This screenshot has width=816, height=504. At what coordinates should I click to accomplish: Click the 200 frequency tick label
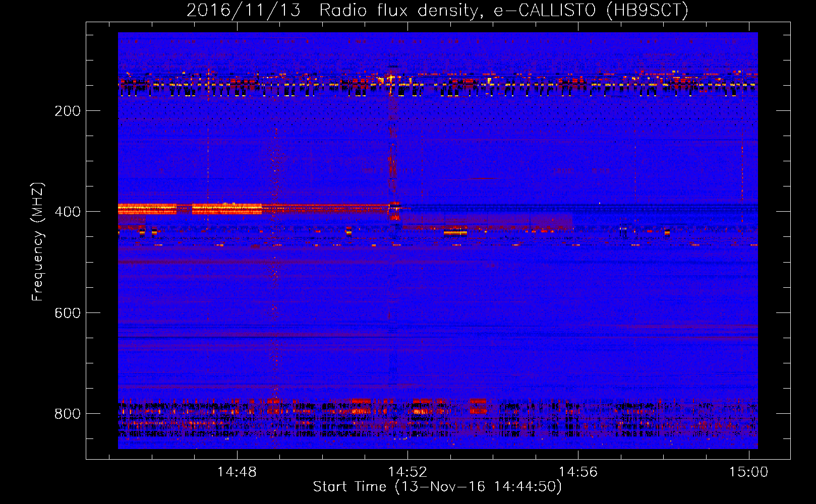point(68,111)
